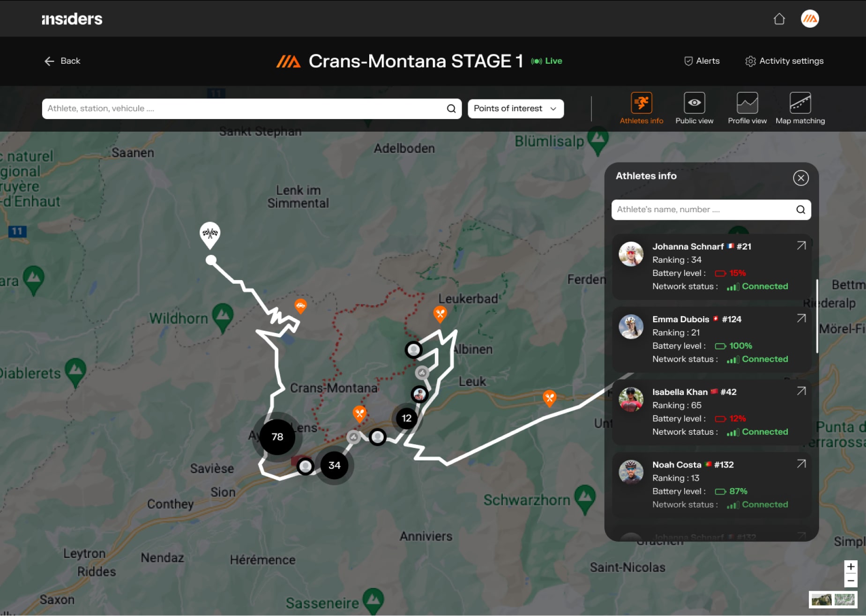The image size is (866, 616).
Task: Click the Crans-Montana STAGE 1 title
Action: [415, 61]
